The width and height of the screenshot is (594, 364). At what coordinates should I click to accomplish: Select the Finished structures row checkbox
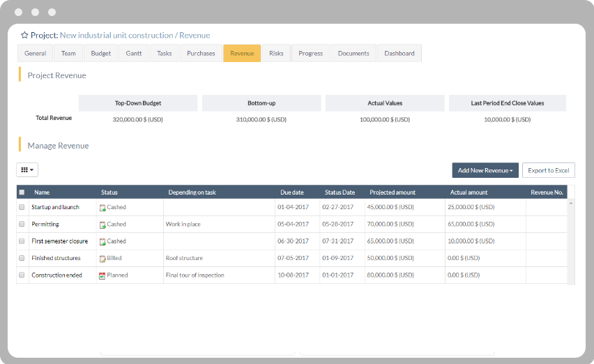pos(22,258)
